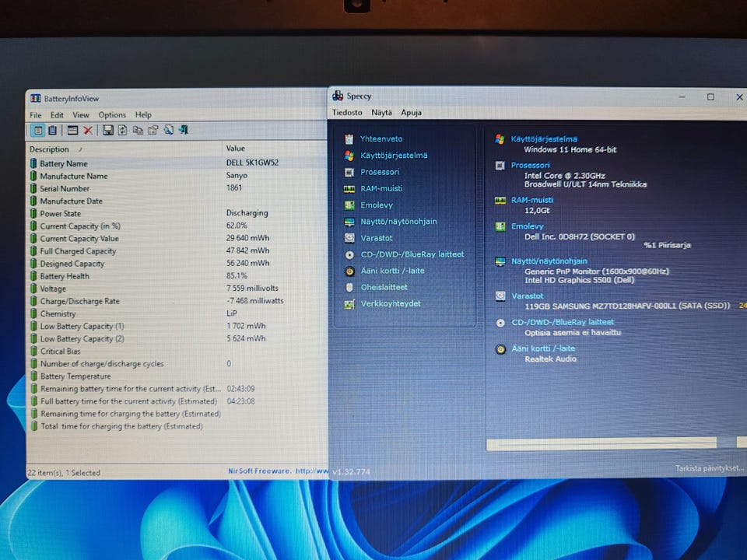Select the Charge/Discharge Rate row

pyautogui.click(x=177, y=301)
